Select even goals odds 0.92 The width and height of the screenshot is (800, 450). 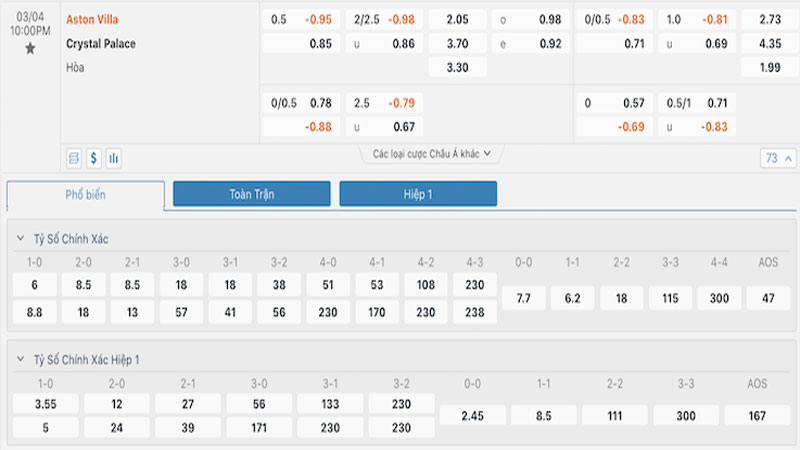pos(531,44)
